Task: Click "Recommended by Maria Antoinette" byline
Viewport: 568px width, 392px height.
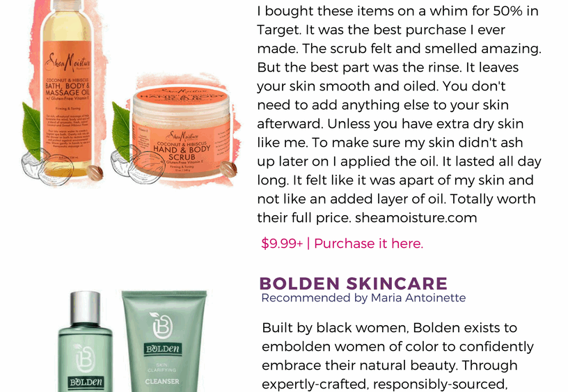Action: [x=363, y=298]
